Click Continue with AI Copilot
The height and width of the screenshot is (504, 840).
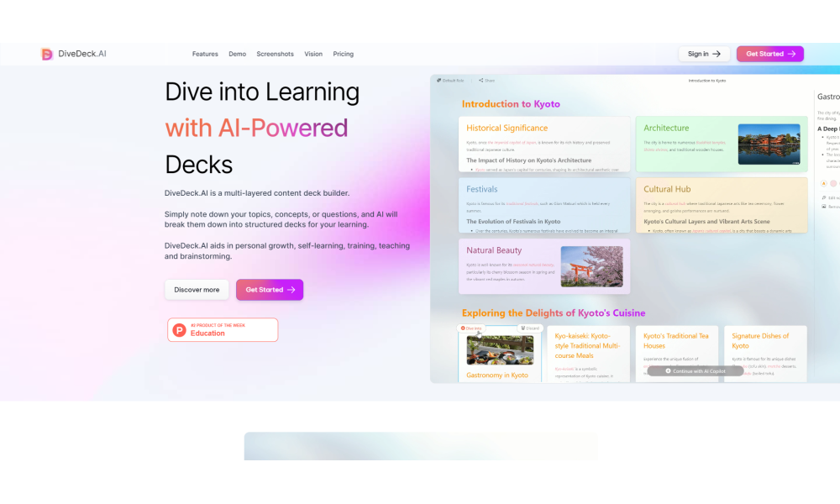[x=696, y=370]
